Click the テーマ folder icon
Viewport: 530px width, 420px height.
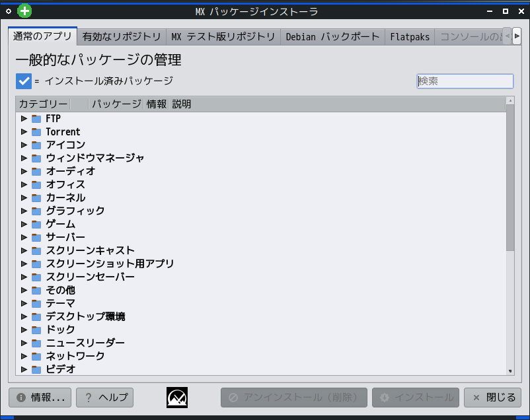coord(36,303)
